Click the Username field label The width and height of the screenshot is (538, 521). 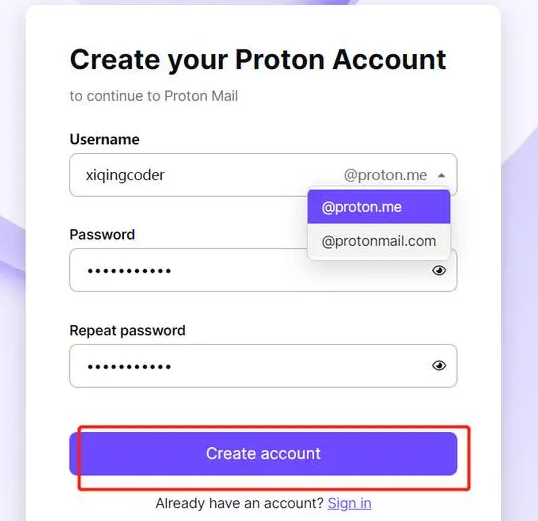pyautogui.click(x=104, y=139)
